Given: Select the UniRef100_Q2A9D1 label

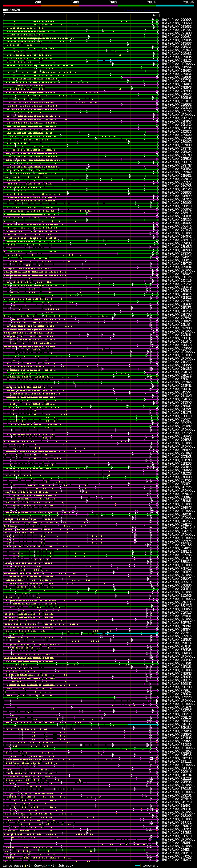Looking at the screenshot, I should (x=177, y=78).
